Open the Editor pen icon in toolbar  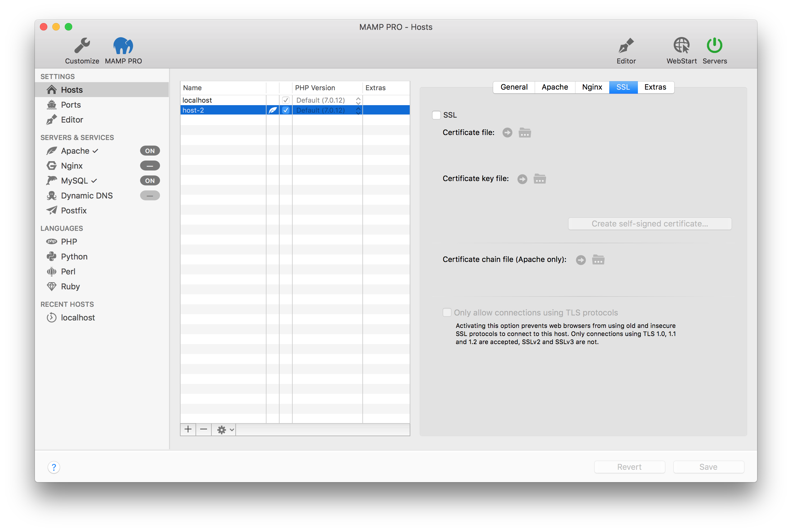click(x=626, y=46)
